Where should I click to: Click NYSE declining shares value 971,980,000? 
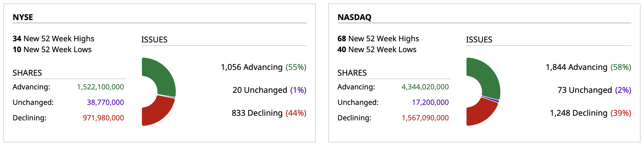(103, 118)
